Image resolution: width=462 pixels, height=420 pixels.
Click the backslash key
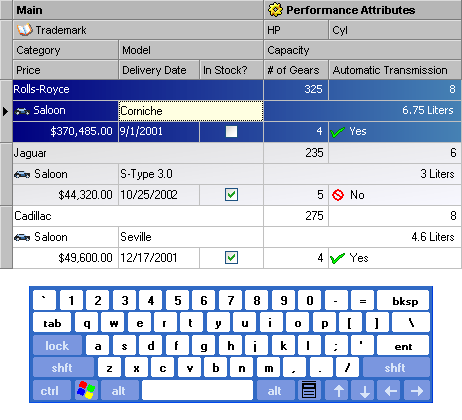click(411, 323)
